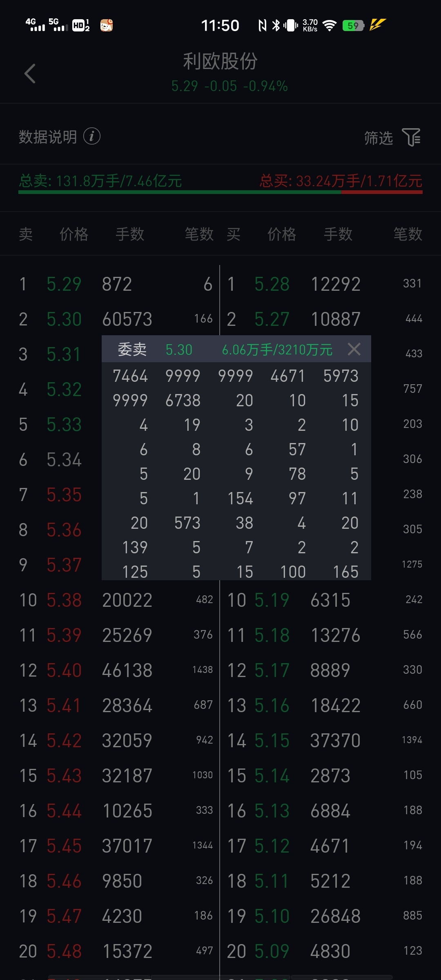This screenshot has height=980, width=441.
Task: Tap order count 1275 in buy column
Action: click(x=412, y=564)
